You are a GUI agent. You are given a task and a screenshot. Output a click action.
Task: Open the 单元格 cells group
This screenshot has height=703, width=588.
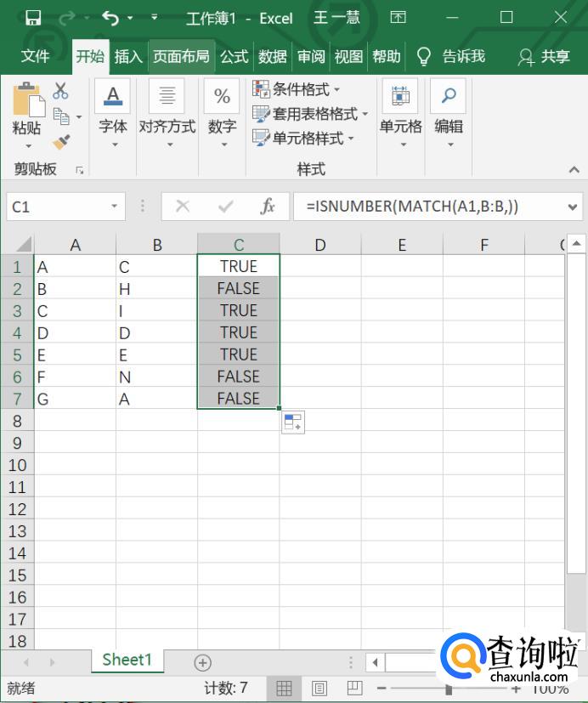point(401,114)
